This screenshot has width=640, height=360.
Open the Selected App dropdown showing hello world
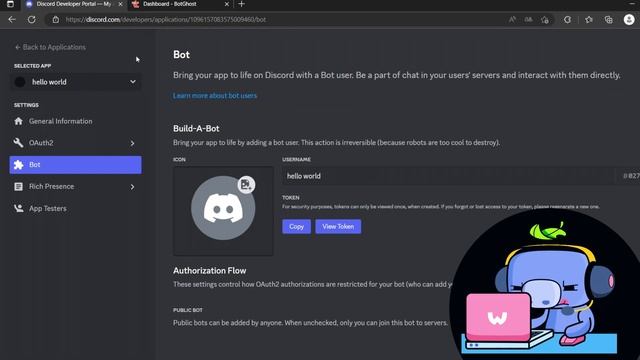click(x=76, y=82)
